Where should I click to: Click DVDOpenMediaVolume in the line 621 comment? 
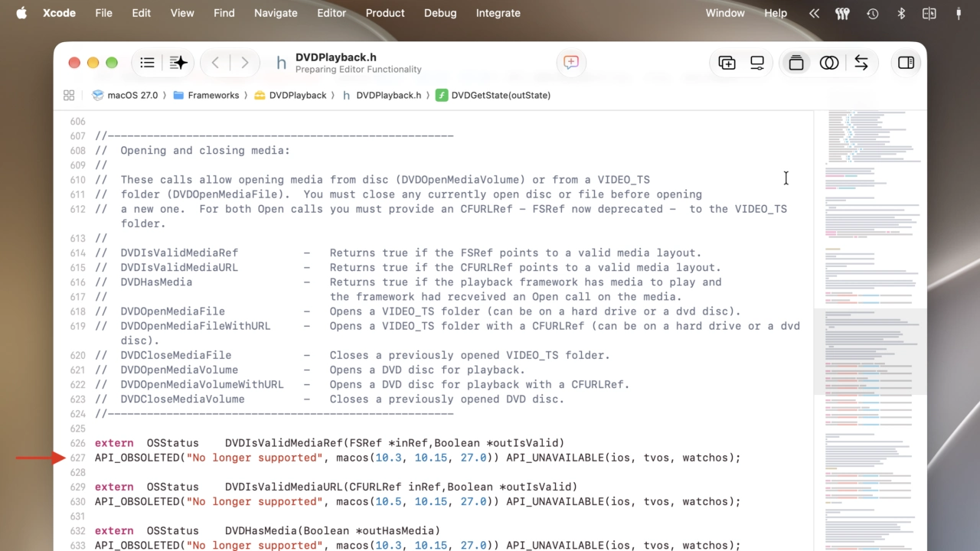(x=179, y=370)
